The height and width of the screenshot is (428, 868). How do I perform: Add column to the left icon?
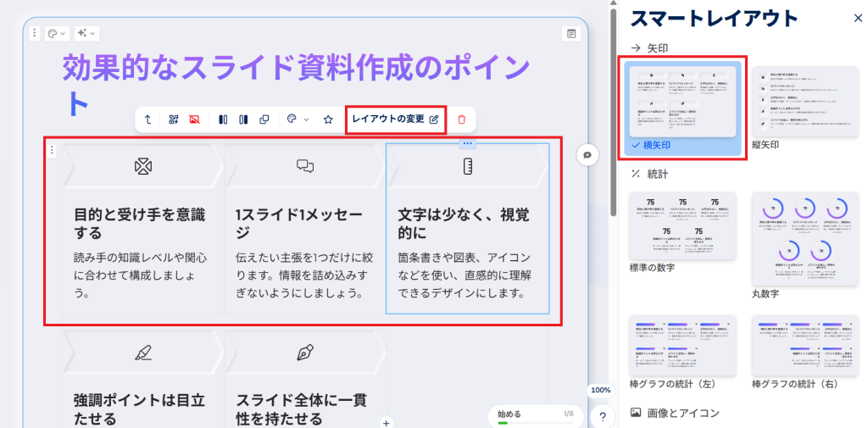[x=223, y=119]
